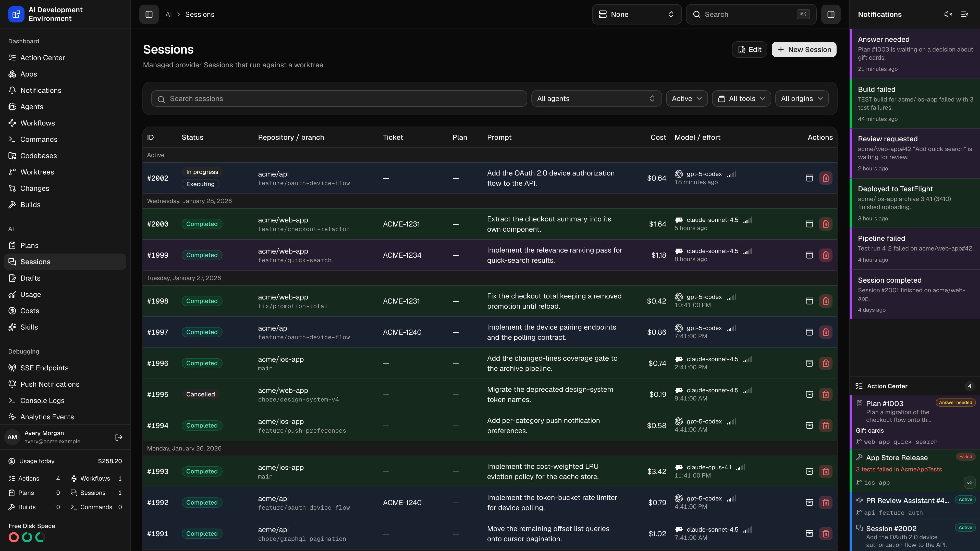980x551 pixels.
Task: Click the Search sessions field
Action: 339,98
